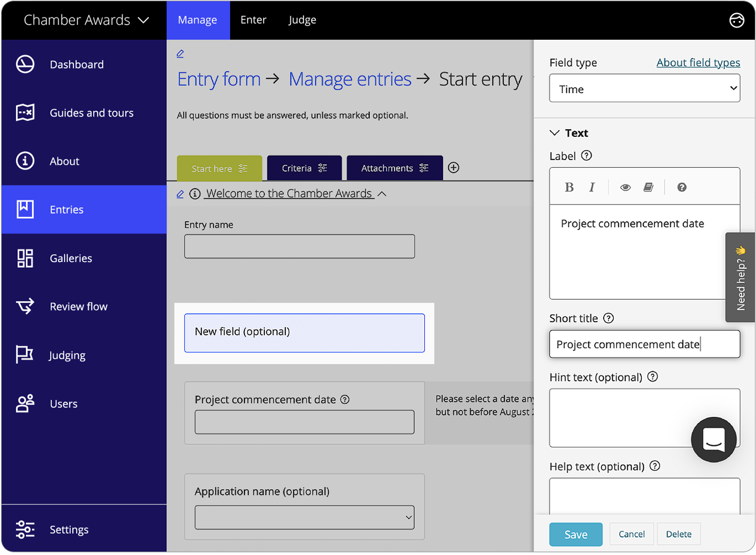This screenshot has height=555, width=756.
Task: Save the Project commencement date field
Action: pos(575,534)
